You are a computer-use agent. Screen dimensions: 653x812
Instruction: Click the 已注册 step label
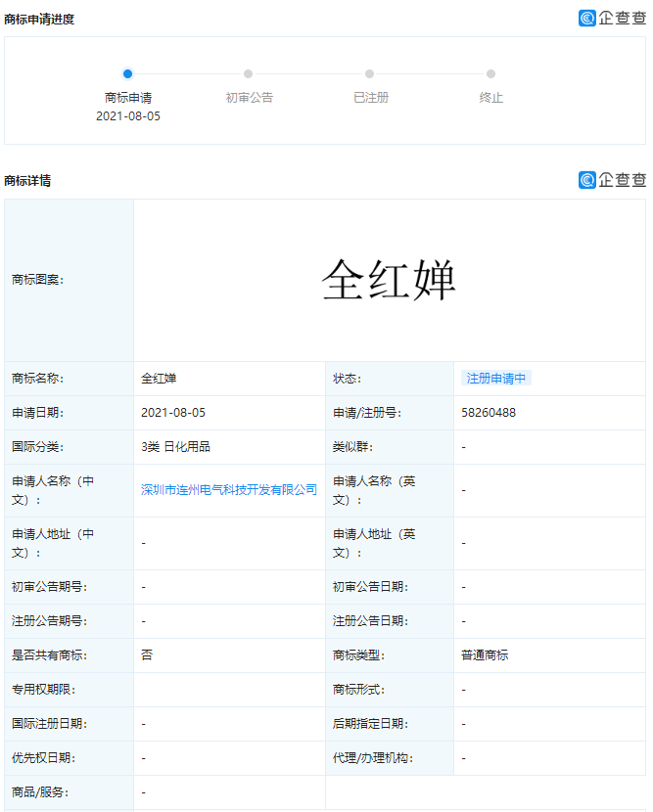tap(371, 98)
